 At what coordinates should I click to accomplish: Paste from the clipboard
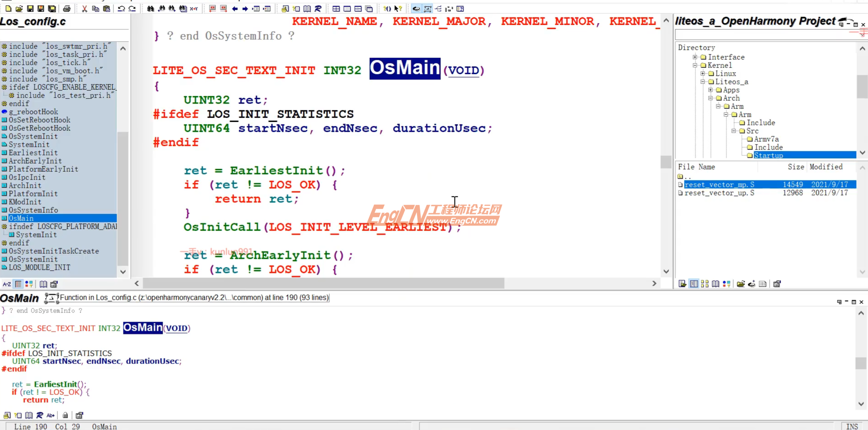pyautogui.click(x=107, y=8)
